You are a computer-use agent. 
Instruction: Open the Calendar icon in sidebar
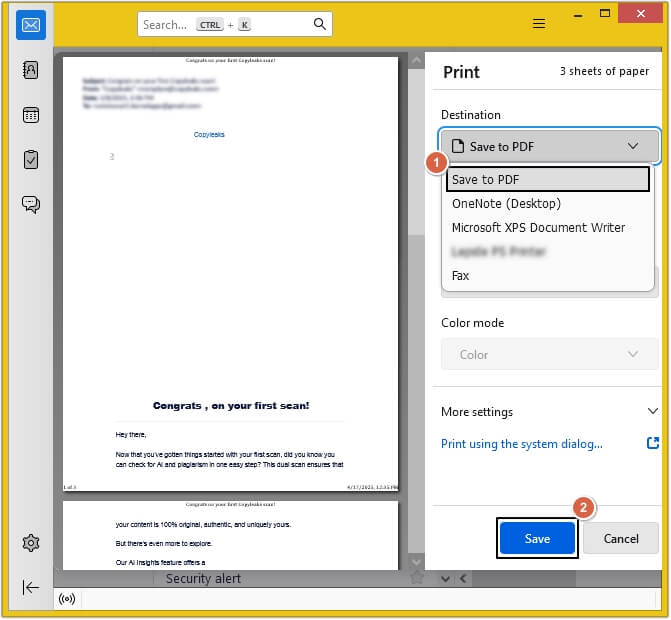tap(30, 115)
